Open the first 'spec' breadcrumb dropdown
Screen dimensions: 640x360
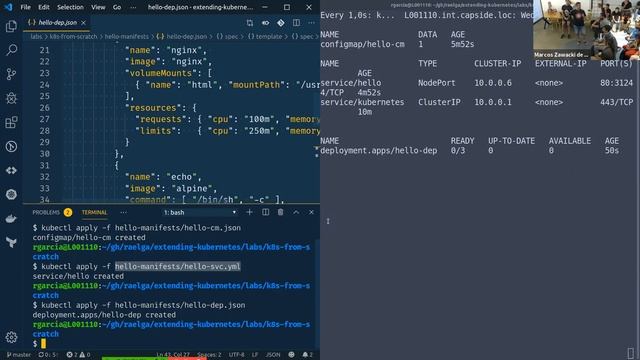pos(227,36)
